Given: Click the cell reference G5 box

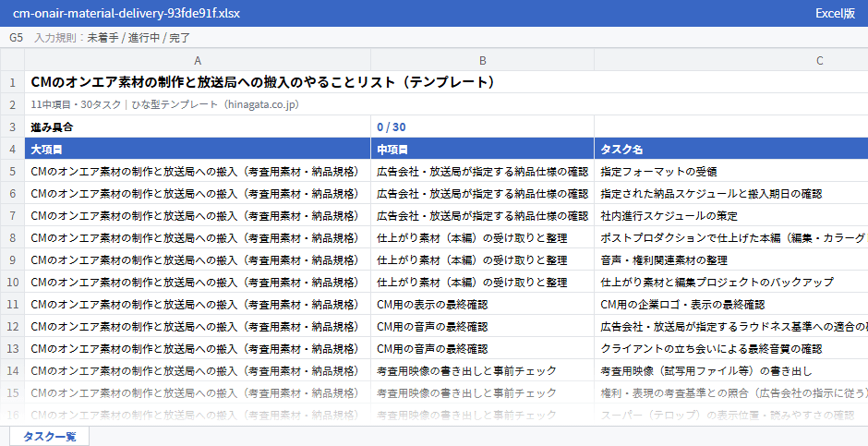Looking at the screenshot, I should 16,38.
